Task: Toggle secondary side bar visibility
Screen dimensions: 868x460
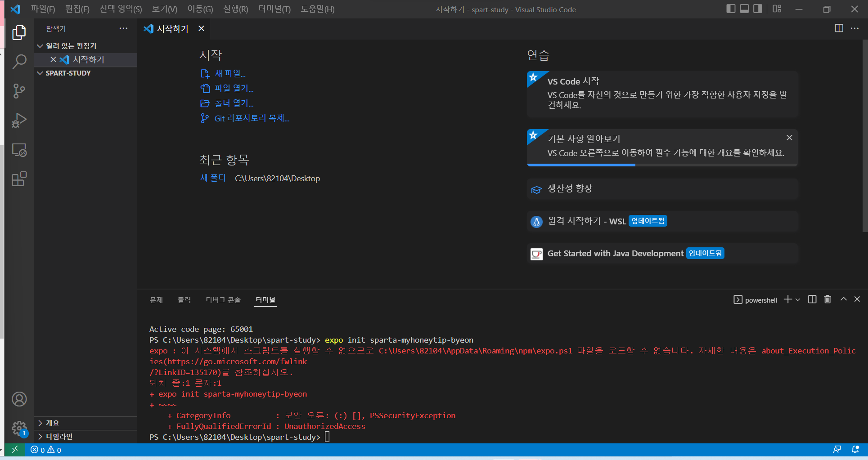Action: (758, 9)
